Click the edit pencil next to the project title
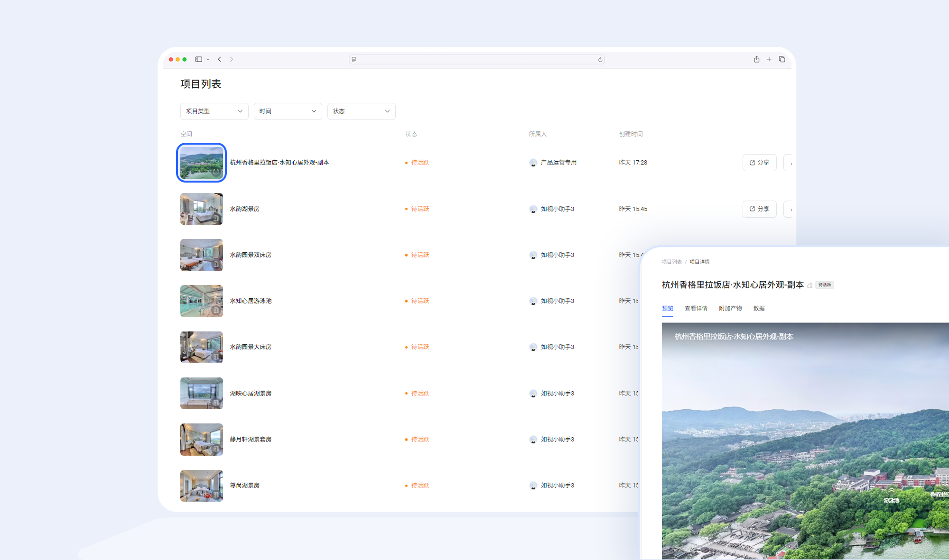 tap(810, 285)
